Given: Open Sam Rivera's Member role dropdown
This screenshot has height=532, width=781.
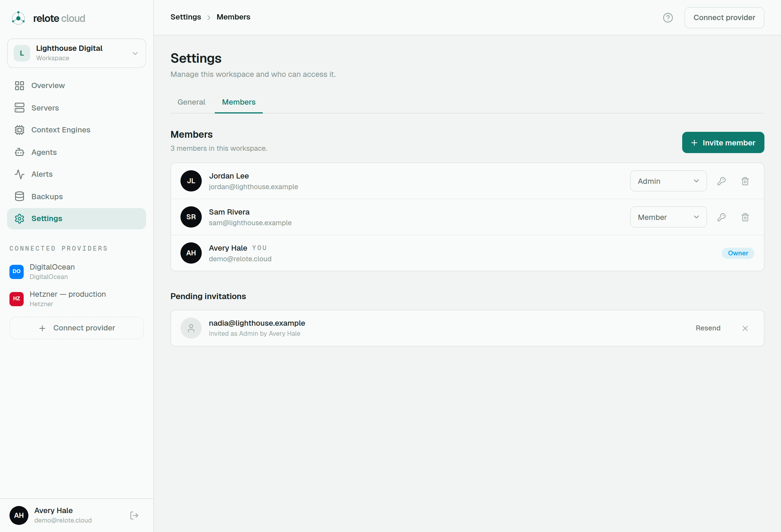Looking at the screenshot, I should [668, 217].
